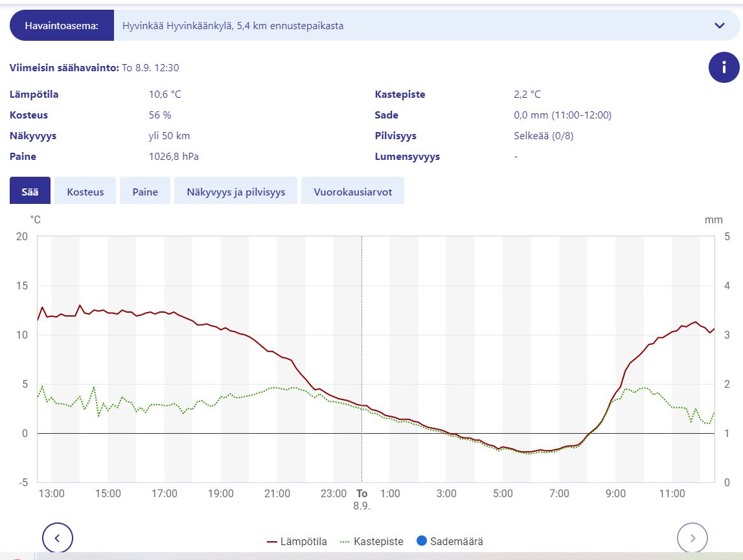
Task: Expand the station list chevron
Action: tap(719, 26)
